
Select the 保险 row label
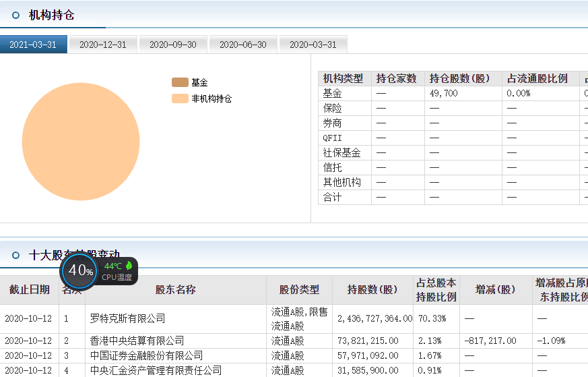332,108
